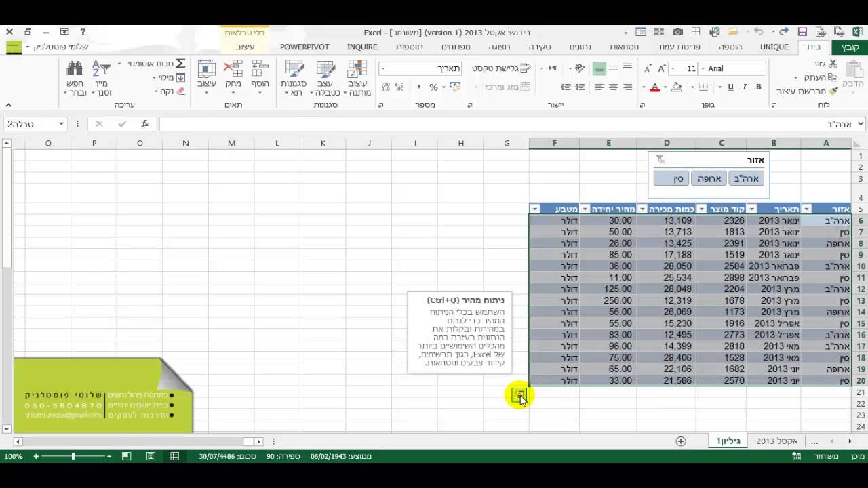Open the קובץ (File) tab

(850, 47)
